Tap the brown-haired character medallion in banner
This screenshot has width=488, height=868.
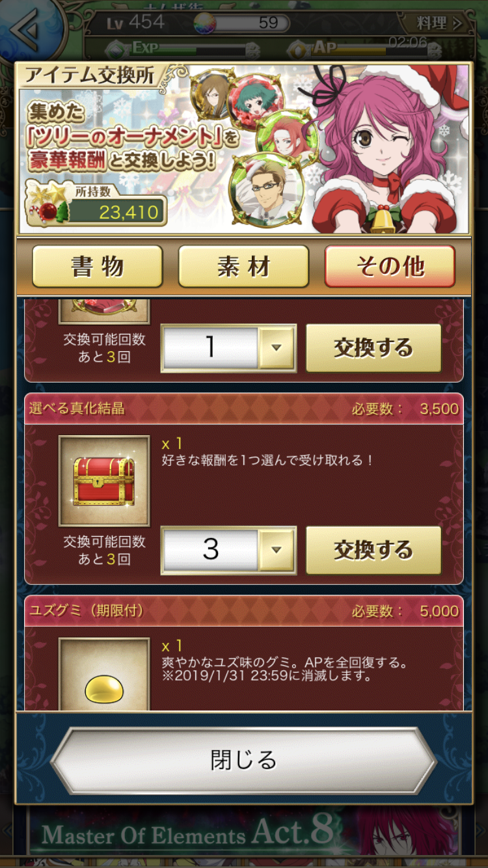click(x=210, y=93)
